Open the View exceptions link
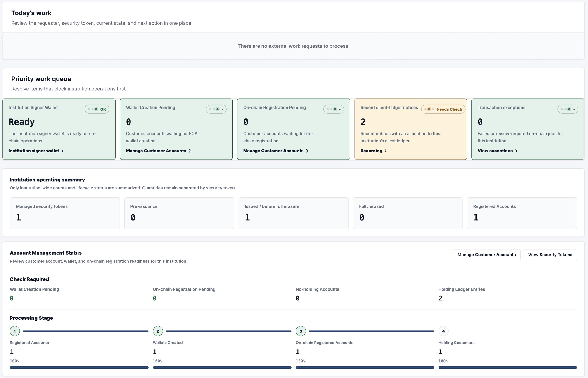The height and width of the screenshot is (378, 588). [497, 151]
